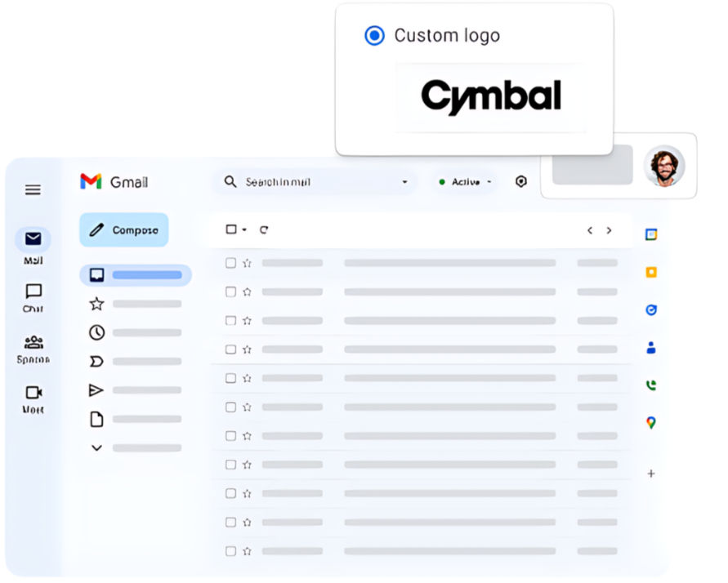Check the last email row's checkbox
Image resolution: width=728 pixels, height=583 pixels.
[230, 551]
